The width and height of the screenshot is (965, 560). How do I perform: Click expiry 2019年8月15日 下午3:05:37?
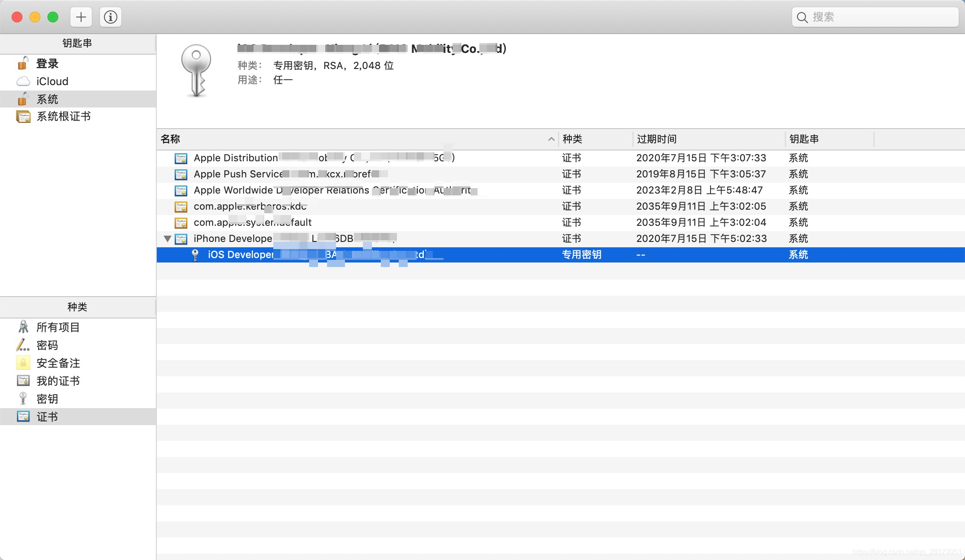(x=701, y=174)
